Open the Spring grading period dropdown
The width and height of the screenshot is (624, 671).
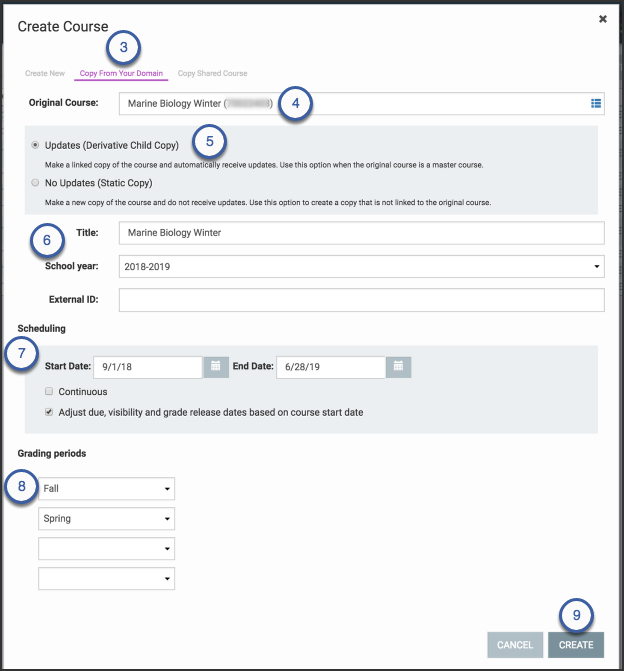(107, 518)
